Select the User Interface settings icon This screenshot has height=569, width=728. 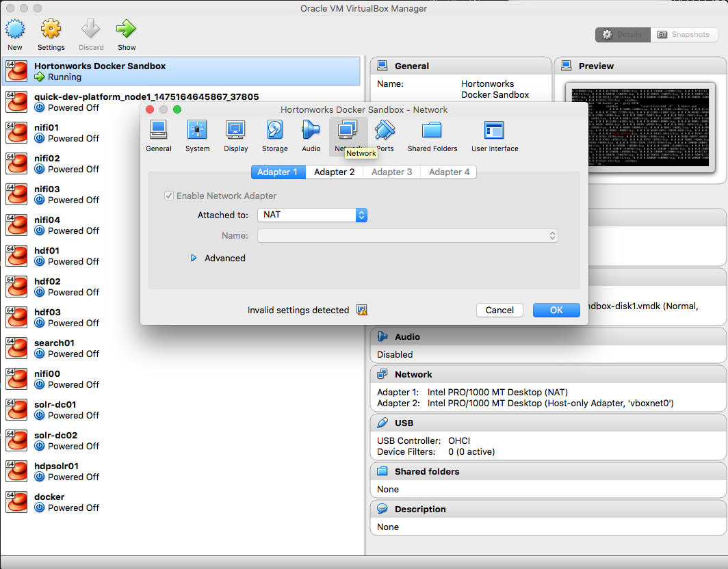(494, 131)
